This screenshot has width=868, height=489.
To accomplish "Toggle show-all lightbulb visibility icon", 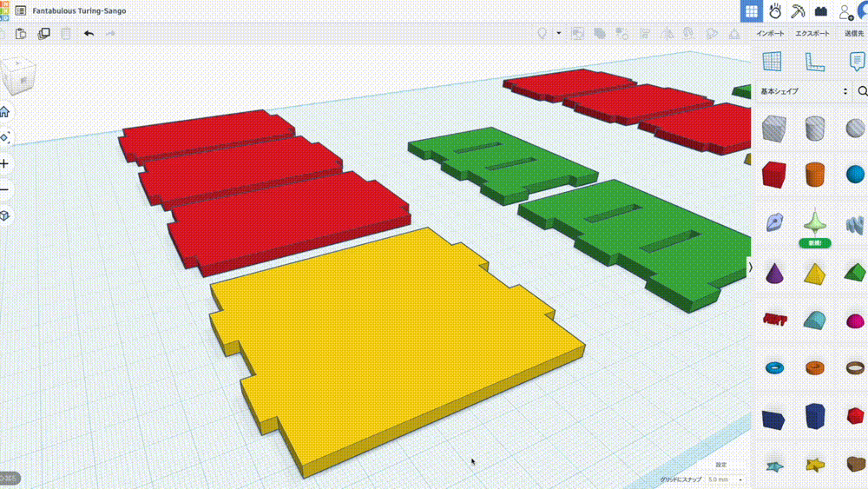I will point(543,33).
